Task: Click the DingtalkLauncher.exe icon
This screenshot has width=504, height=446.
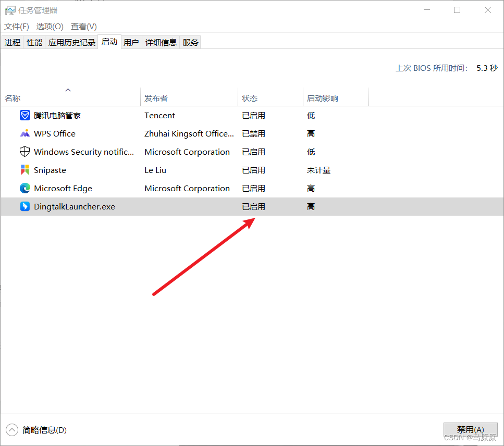Action: [x=24, y=206]
